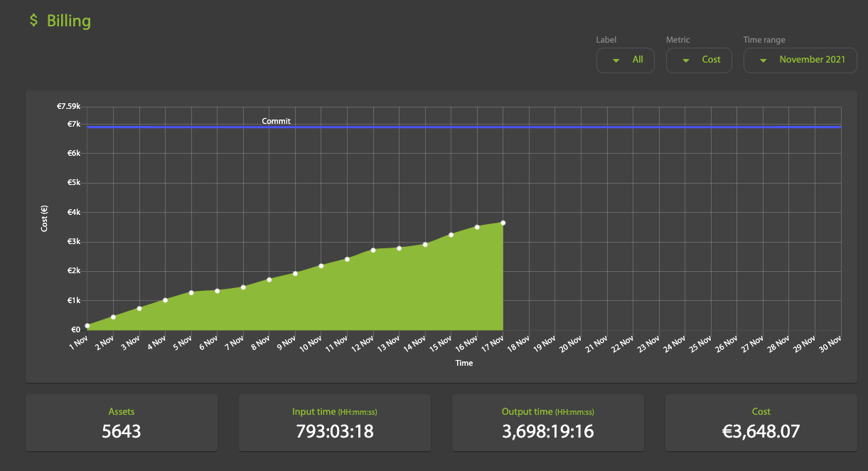868x471 pixels.
Task: Open the Label dropdown set to All
Action: click(x=626, y=60)
